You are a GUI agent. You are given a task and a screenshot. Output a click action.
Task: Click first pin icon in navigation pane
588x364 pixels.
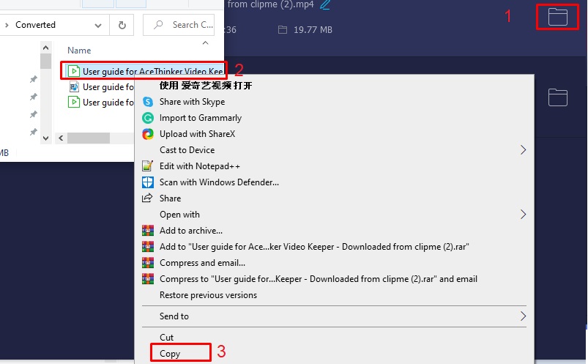[x=34, y=79]
